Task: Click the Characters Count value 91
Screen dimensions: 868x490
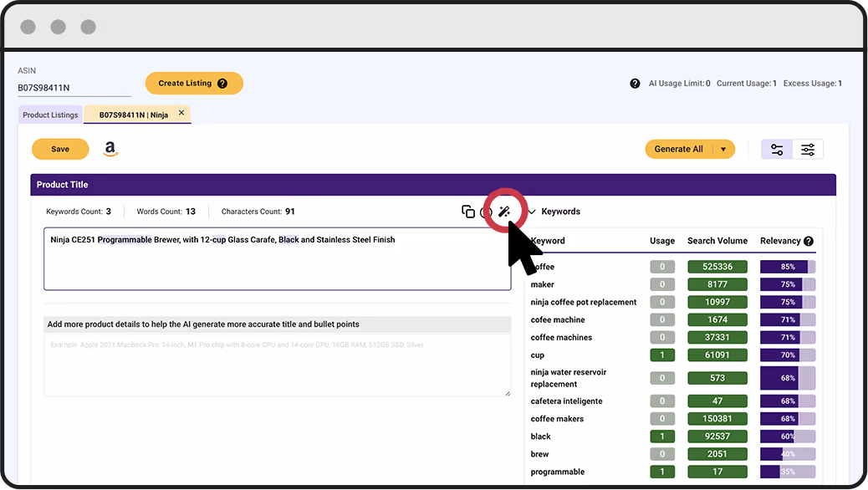Action: click(290, 212)
